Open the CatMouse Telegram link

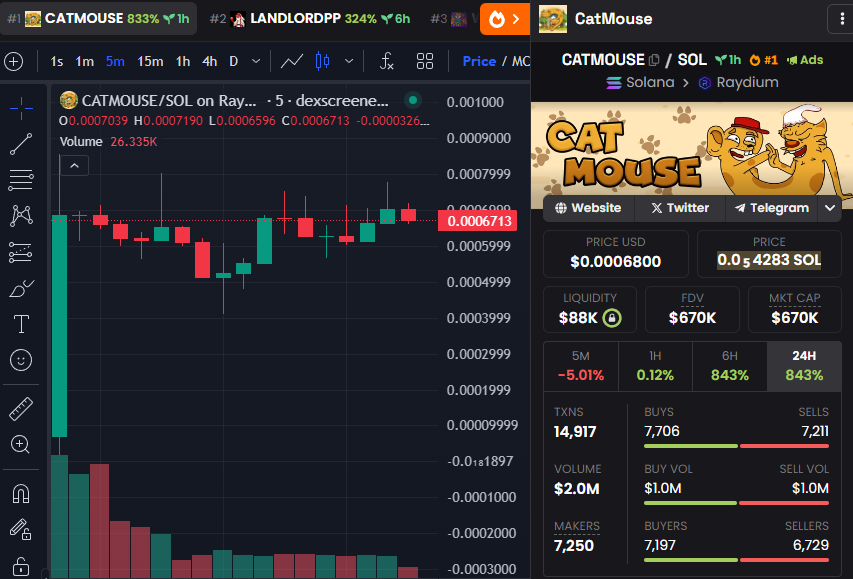771,208
